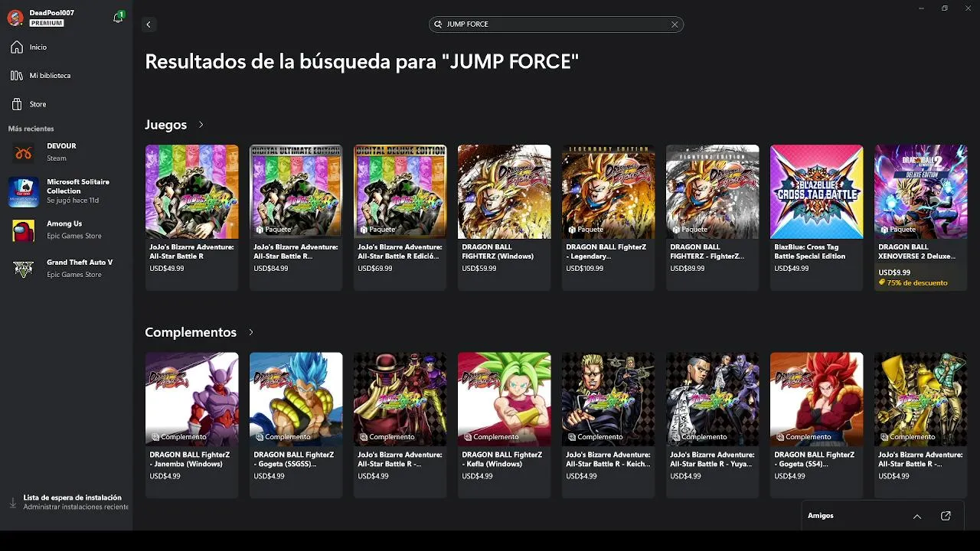Open Mi biblioteca in sidebar
Screen dimensions: 980x551
click(x=67, y=76)
